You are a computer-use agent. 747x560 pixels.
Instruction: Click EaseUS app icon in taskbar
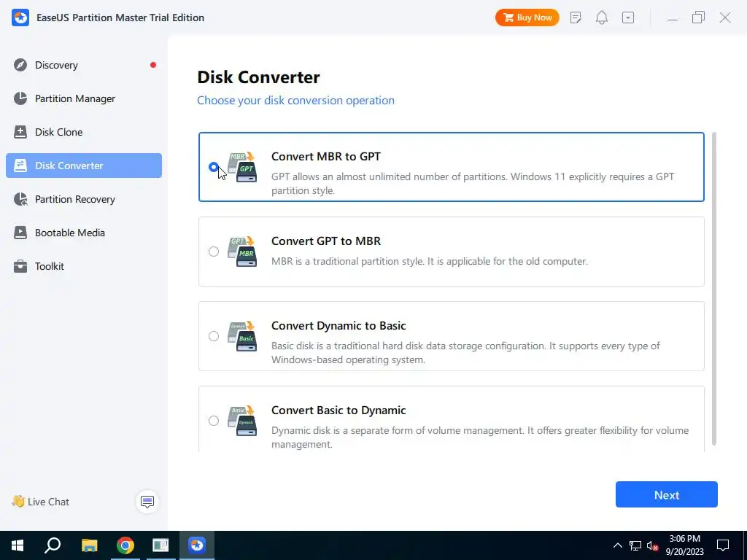(x=197, y=545)
